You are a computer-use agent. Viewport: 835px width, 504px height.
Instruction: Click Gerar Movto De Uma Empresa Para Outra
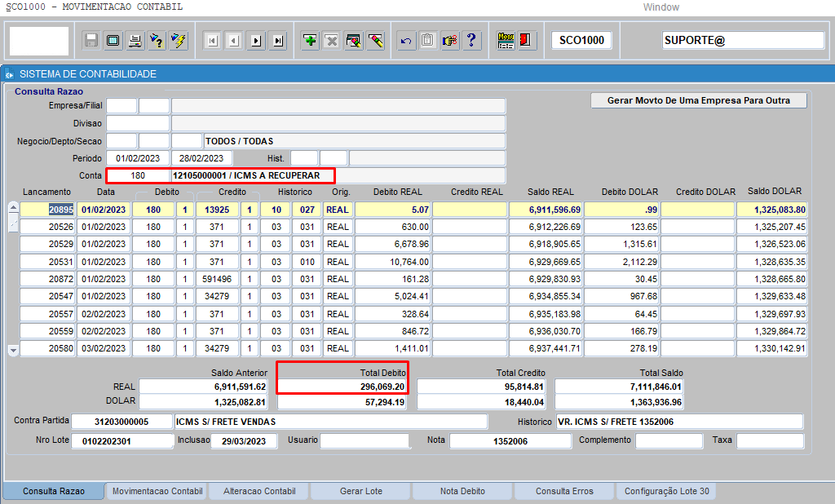(699, 100)
